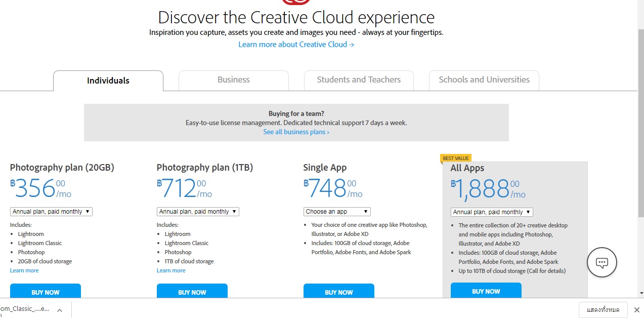The image size is (644, 318).
Task: Buy the Photography plan (1TB)
Action: coord(192,291)
